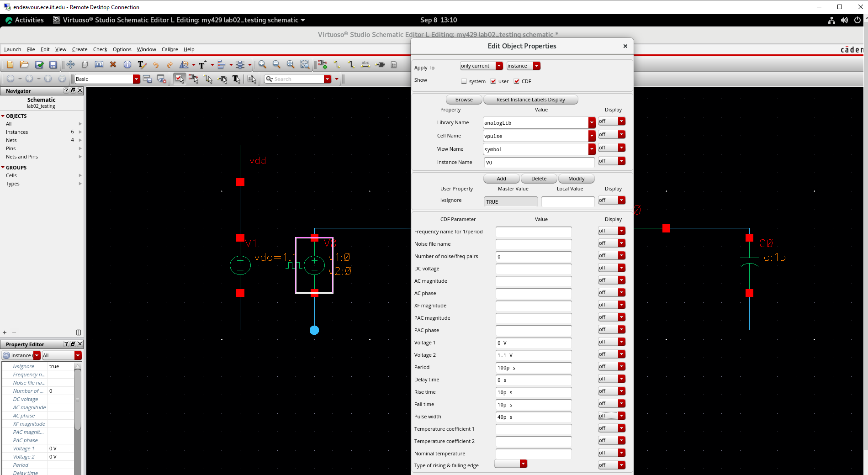Click the Open folder icon
Screen dimensions: 868x475
pos(24,64)
